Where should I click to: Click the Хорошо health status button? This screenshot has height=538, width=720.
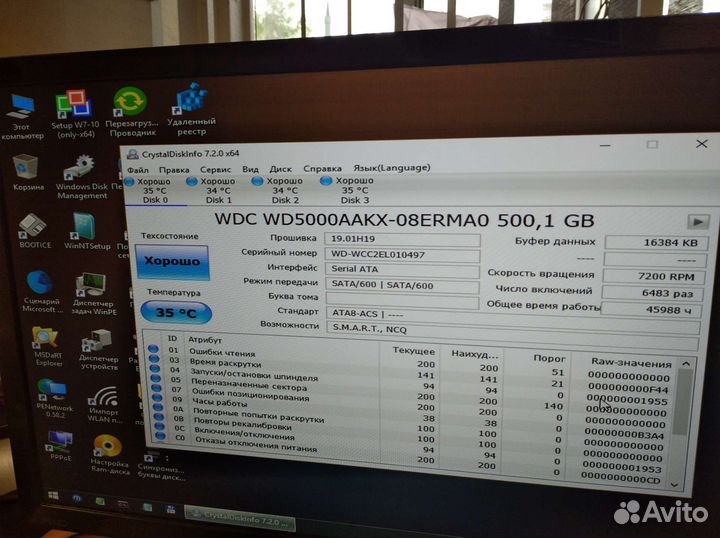pyautogui.click(x=171, y=261)
